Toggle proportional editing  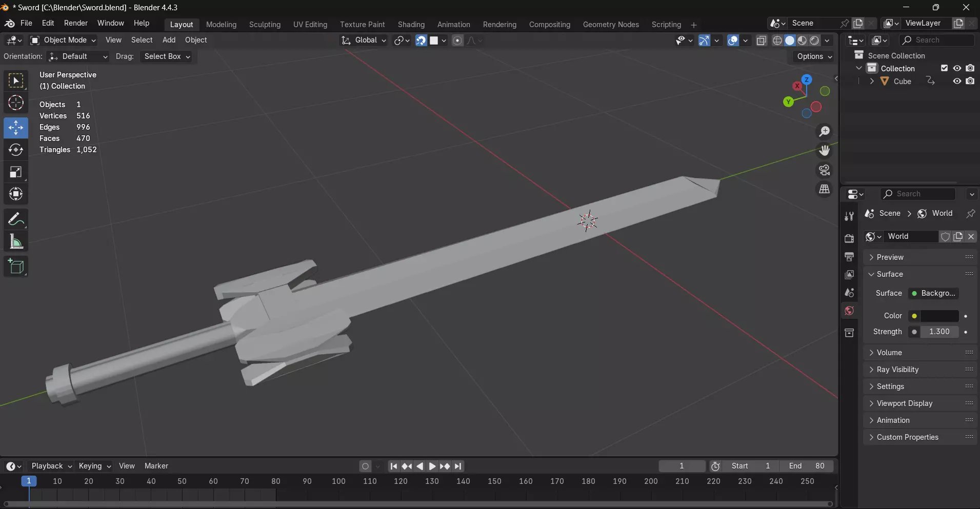click(x=457, y=40)
